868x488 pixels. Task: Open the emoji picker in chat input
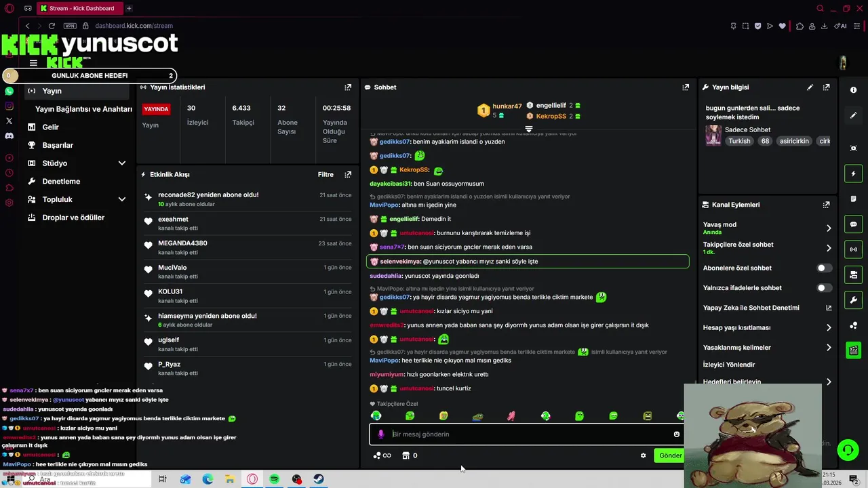click(676, 434)
